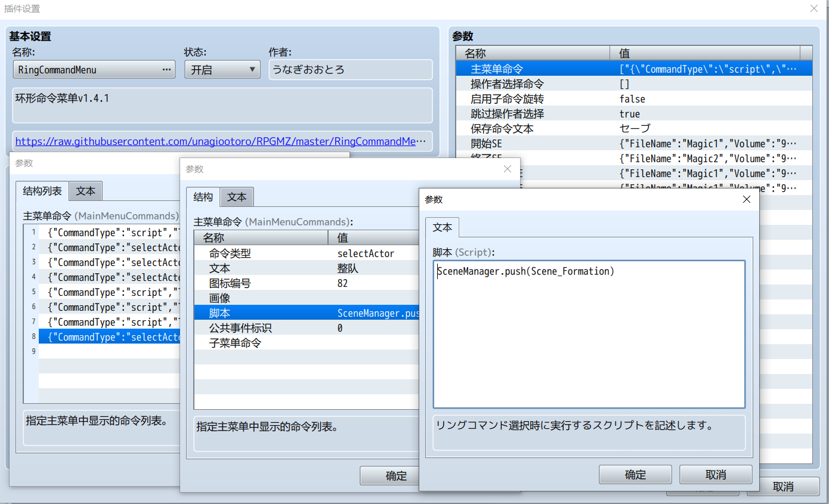Select list row 1 in 结构列表
829x504 pixels.
coord(109,233)
